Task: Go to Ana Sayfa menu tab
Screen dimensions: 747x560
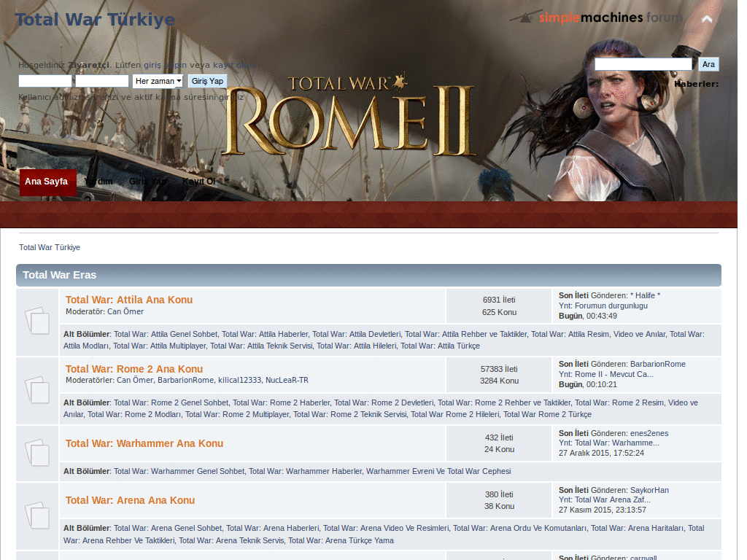Action: (x=47, y=182)
